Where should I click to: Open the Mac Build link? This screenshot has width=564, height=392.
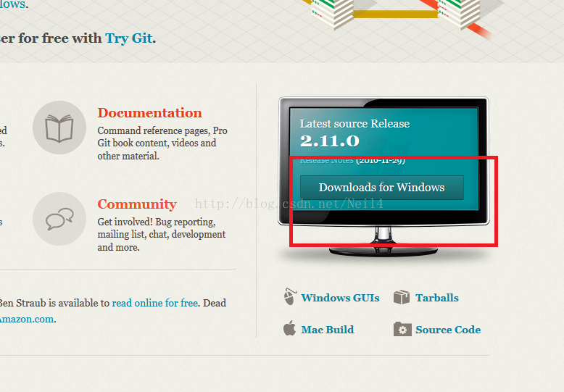tap(328, 330)
